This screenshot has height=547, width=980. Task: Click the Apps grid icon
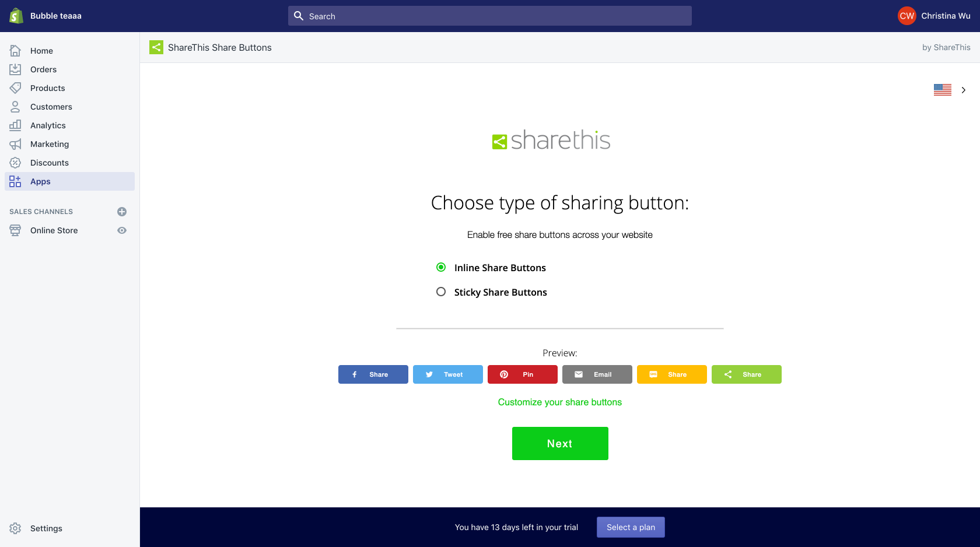(x=15, y=181)
